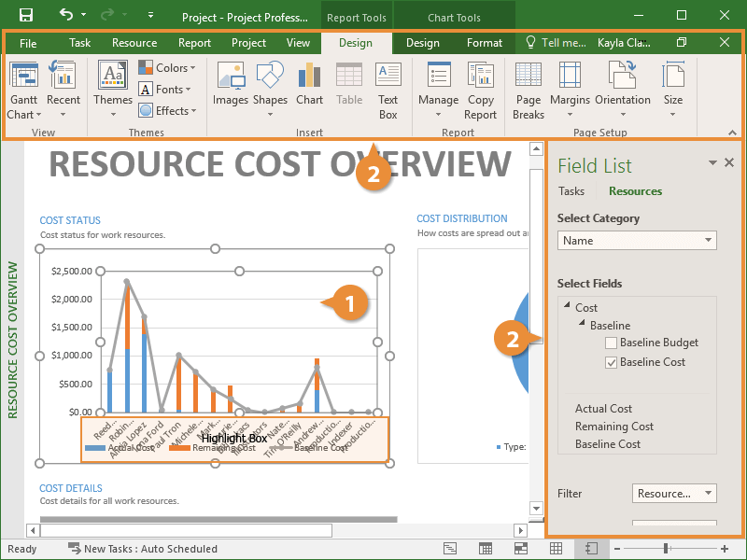
Task: Click the zoom slider in status bar
Action: pos(666,549)
